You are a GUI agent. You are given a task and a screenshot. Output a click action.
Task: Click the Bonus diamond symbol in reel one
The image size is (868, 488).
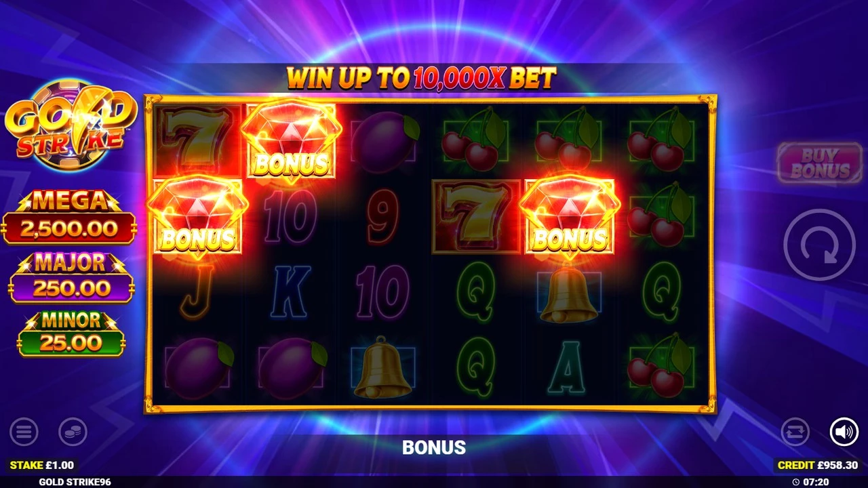click(x=198, y=217)
